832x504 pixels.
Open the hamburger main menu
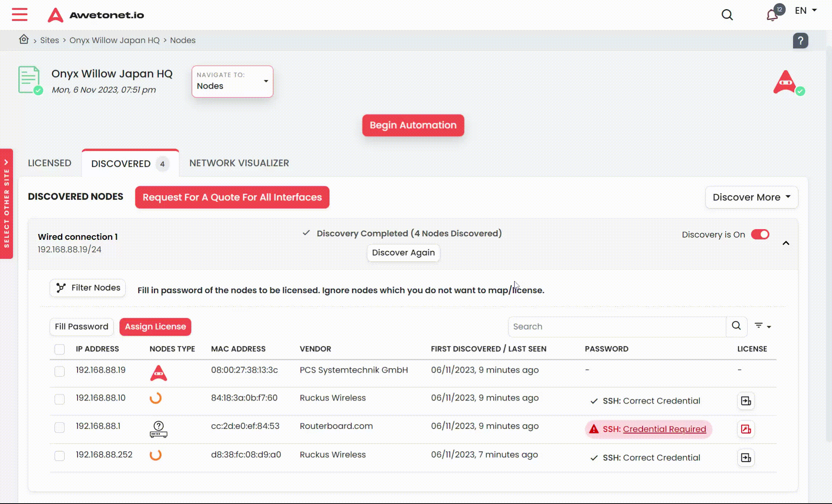pos(19,15)
